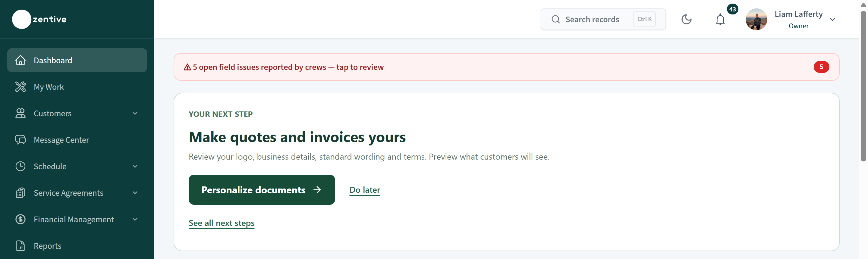Click Liam Lafferty profile photo
Screen dimensions: 868x259
click(x=756, y=19)
